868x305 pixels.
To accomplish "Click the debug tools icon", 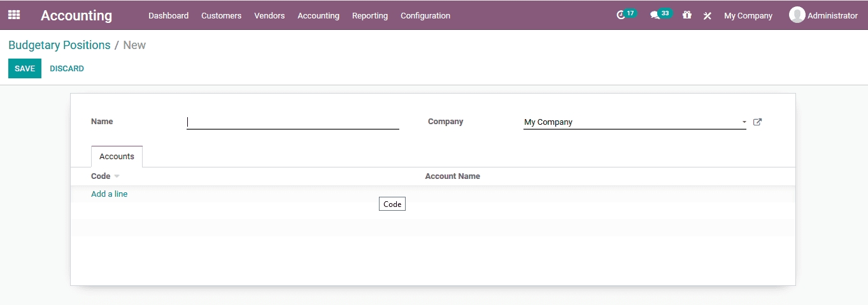I will pyautogui.click(x=707, y=16).
